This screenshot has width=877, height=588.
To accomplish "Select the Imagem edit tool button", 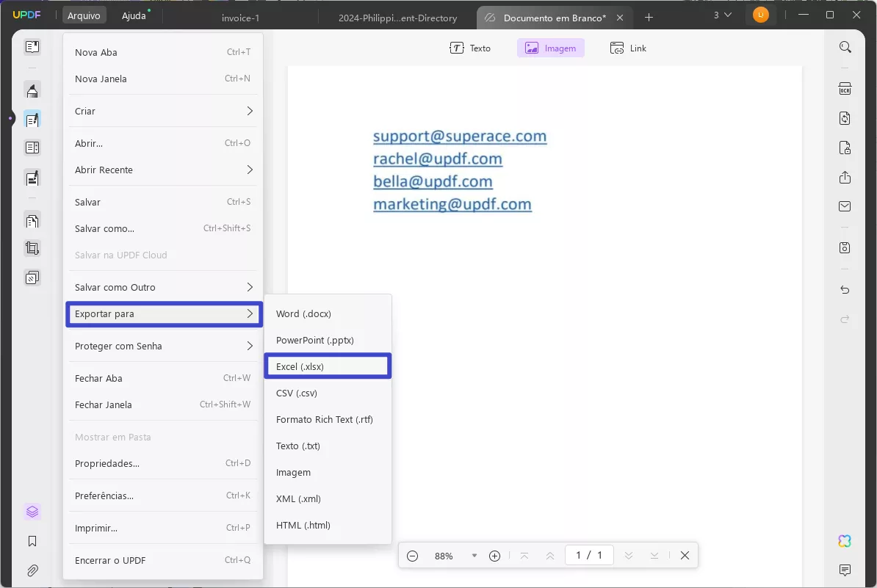I will (550, 48).
